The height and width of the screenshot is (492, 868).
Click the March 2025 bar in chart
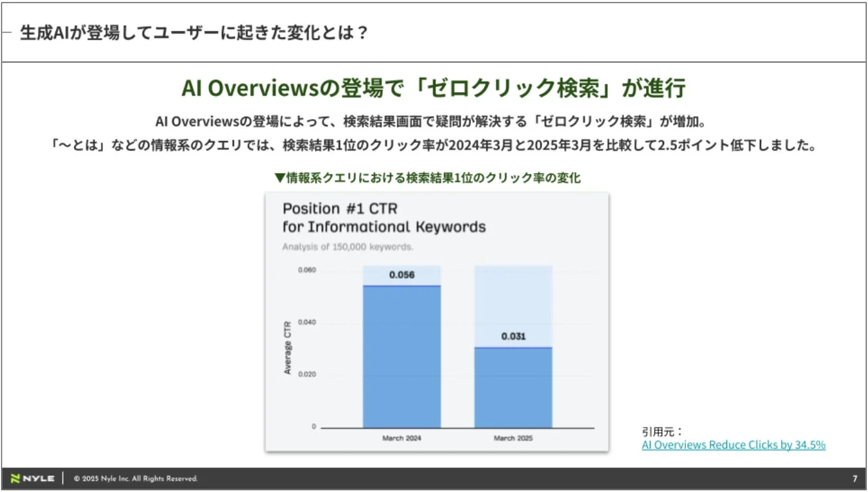[x=513, y=387]
